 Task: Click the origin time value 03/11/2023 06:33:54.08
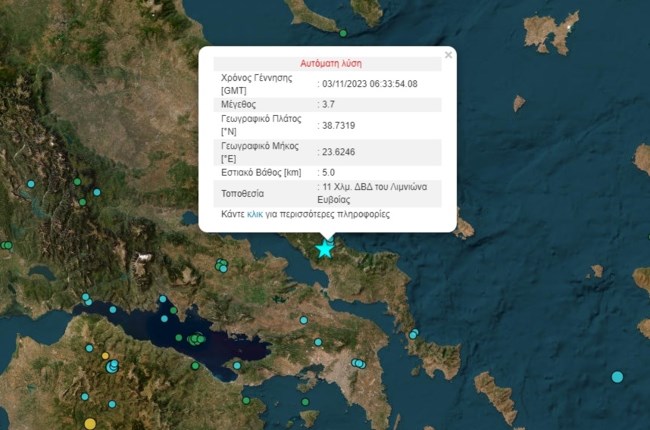[x=368, y=84]
